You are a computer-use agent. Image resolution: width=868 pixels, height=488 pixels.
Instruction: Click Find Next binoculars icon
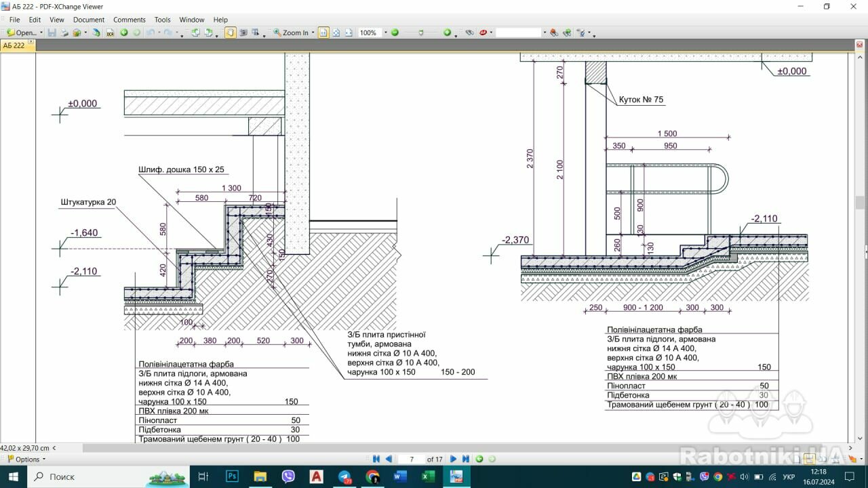point(567,33)
